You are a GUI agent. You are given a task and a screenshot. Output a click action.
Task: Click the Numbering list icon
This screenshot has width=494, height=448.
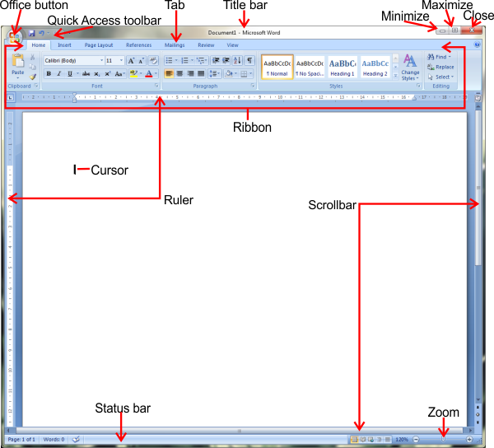pyautogui.click(x=185, y=60)
